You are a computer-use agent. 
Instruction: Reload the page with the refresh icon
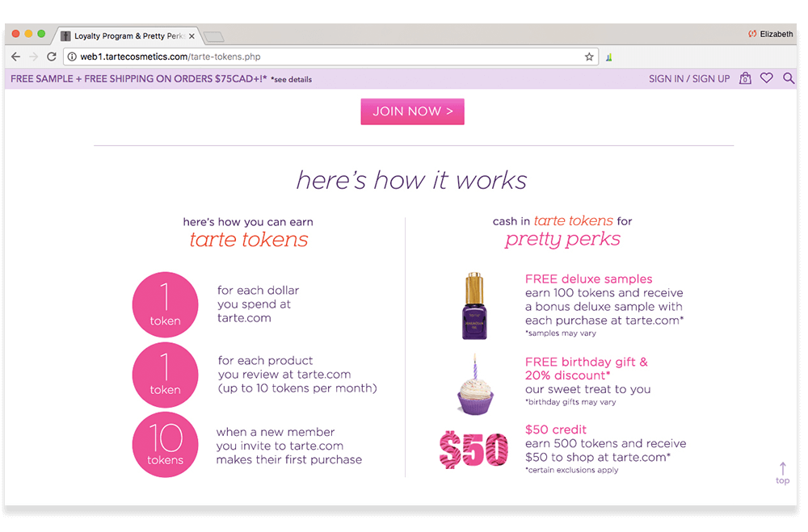pyautogui.click(x=52, y=57)
